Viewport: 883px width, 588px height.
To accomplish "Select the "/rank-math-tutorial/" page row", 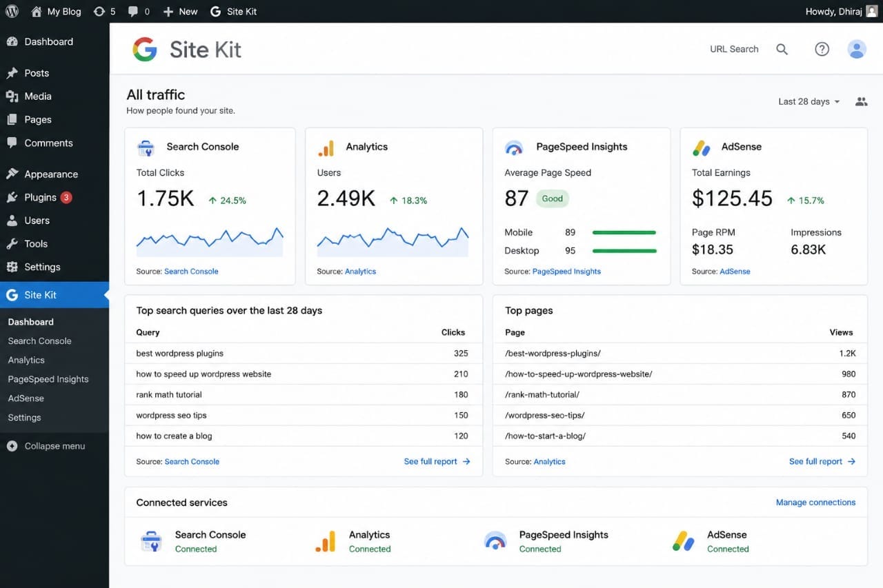I will tap(680, 395).
